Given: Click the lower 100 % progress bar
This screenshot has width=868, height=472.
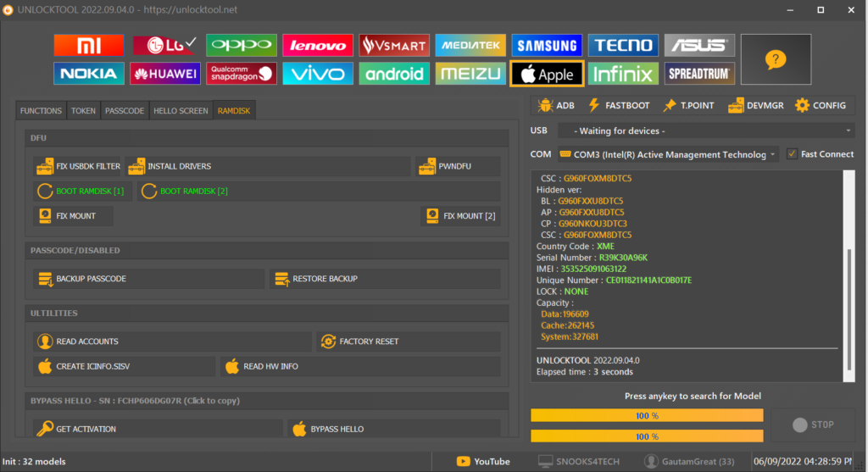Looking at the screenshot, I should (x=647, y=436).
